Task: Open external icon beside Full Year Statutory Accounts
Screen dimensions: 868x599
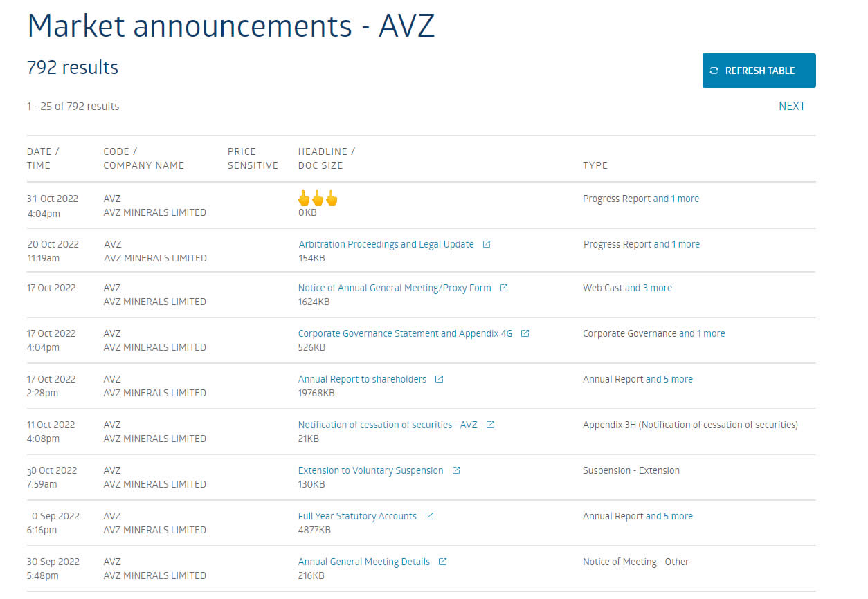Action: coord(429,516)
